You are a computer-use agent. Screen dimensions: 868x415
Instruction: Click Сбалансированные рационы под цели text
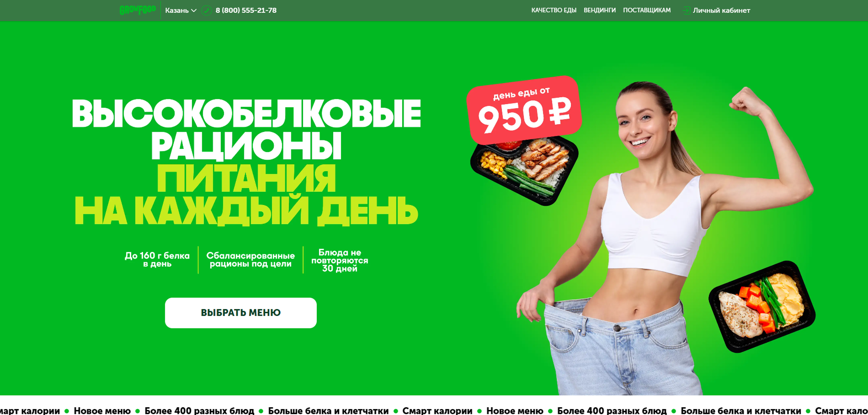[x=250, y=260]
